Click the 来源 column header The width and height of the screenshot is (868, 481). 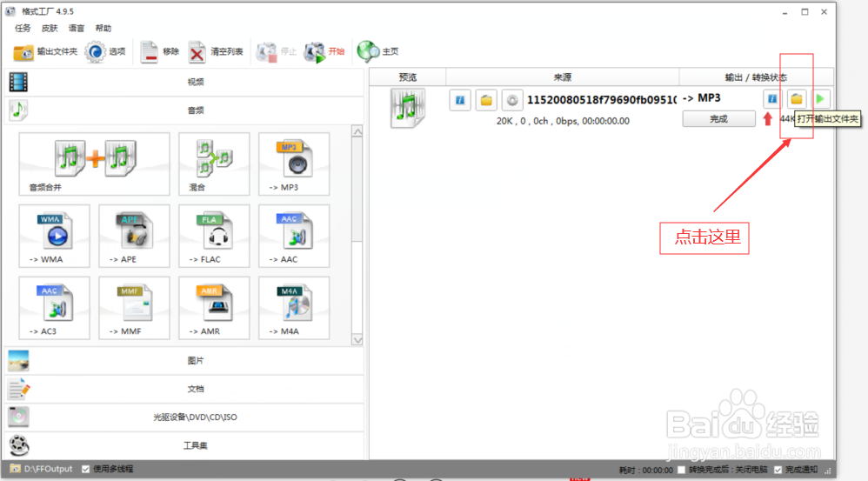[563, 77]
